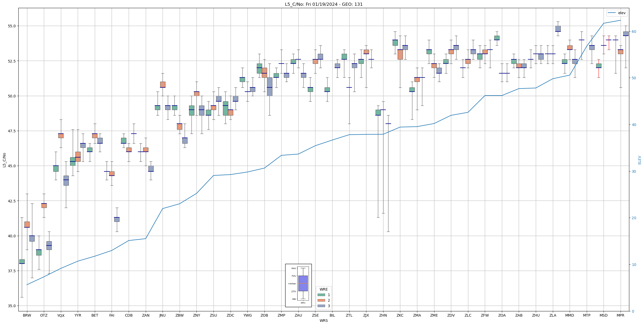Click the 'max' label in boxplot key
Image resolution: width=644 pixels, height=325 pixels.
coord(293,268)
